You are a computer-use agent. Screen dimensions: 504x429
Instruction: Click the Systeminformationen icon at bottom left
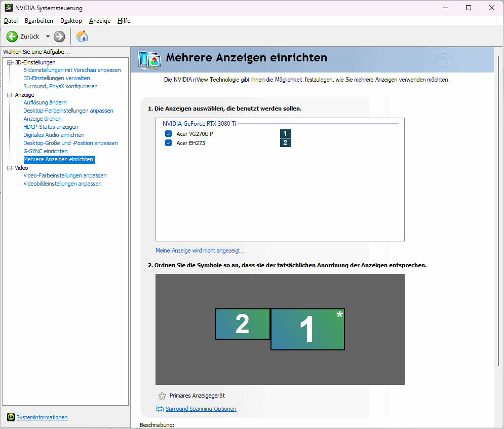[11, 417]
